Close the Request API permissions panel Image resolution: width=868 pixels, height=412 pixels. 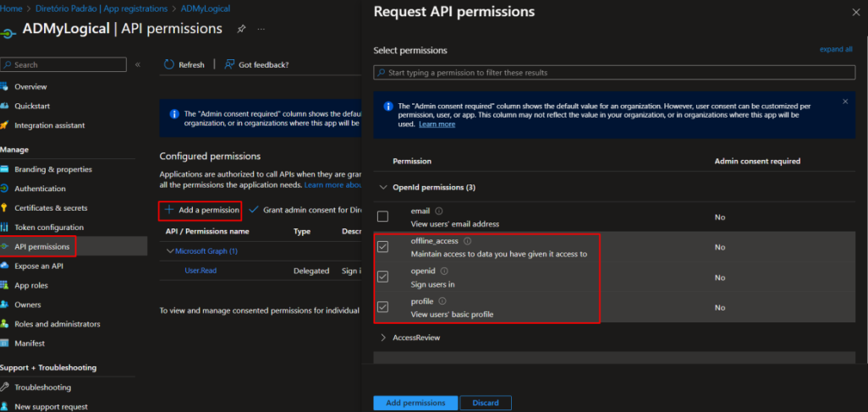(856, 12)
